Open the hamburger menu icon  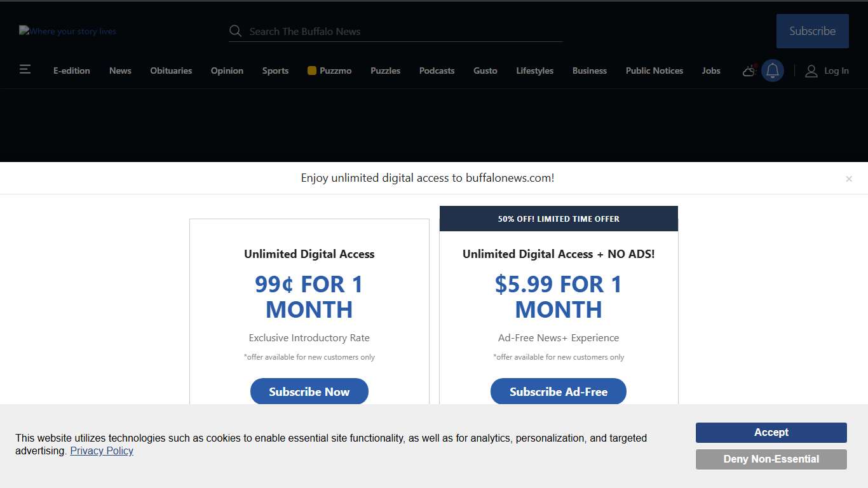(25, 69)
